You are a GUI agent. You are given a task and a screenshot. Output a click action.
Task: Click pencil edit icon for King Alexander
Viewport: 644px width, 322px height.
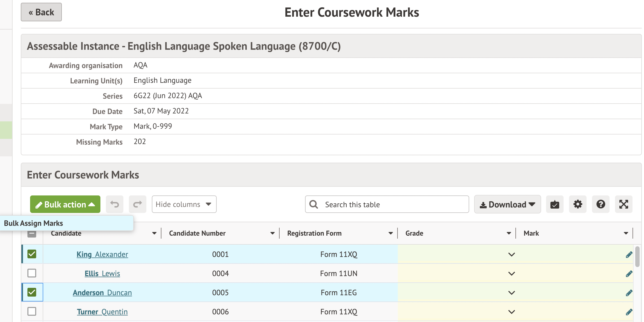[629, 254]
